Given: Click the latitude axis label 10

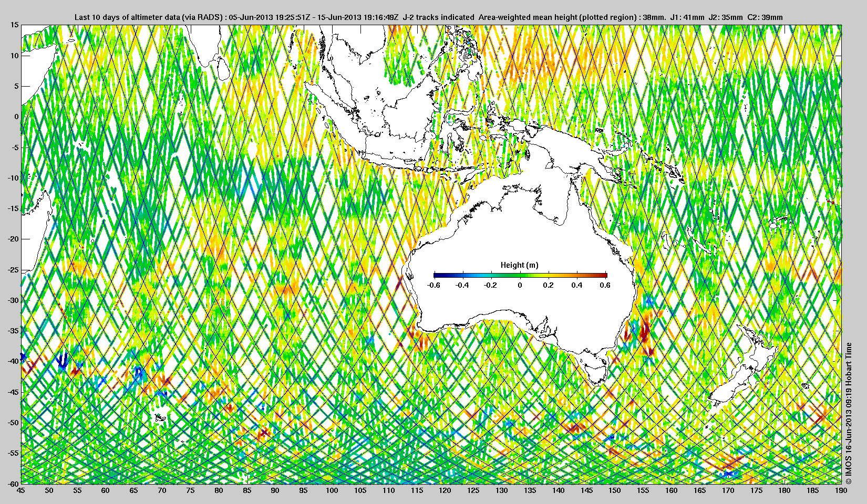Looking at the screenshot, I should [x=15, y=56].
